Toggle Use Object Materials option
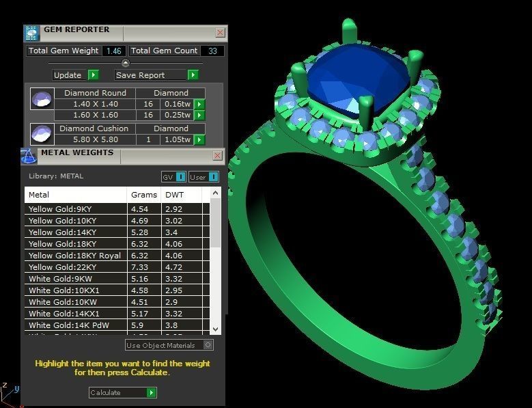The width and height of the screenshot is (532, 408). click(x=208, y=345)
